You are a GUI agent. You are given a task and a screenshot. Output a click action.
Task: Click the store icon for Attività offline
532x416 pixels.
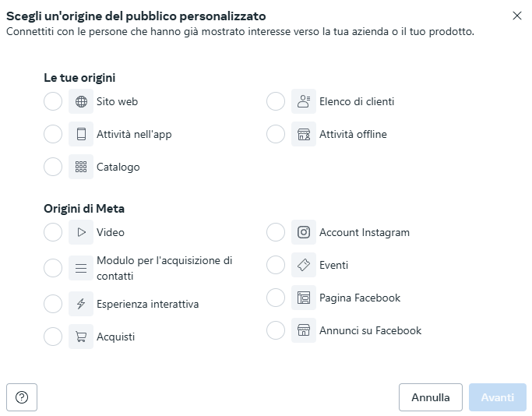pyautogui.click(x=304, y=135)
